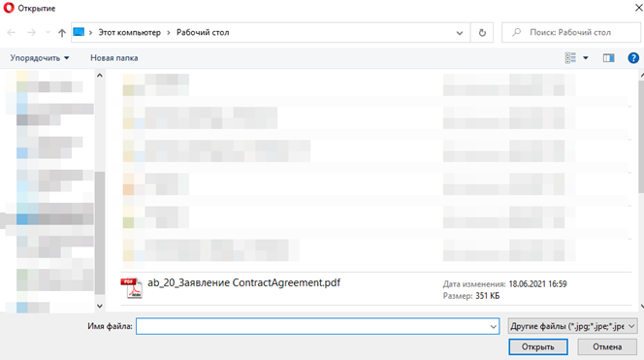Open the address bar history dropdown

460,32
